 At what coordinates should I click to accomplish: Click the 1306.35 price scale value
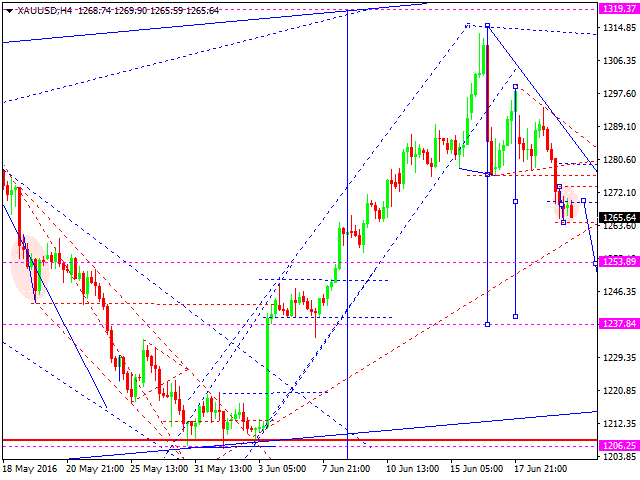pos(620,60)
